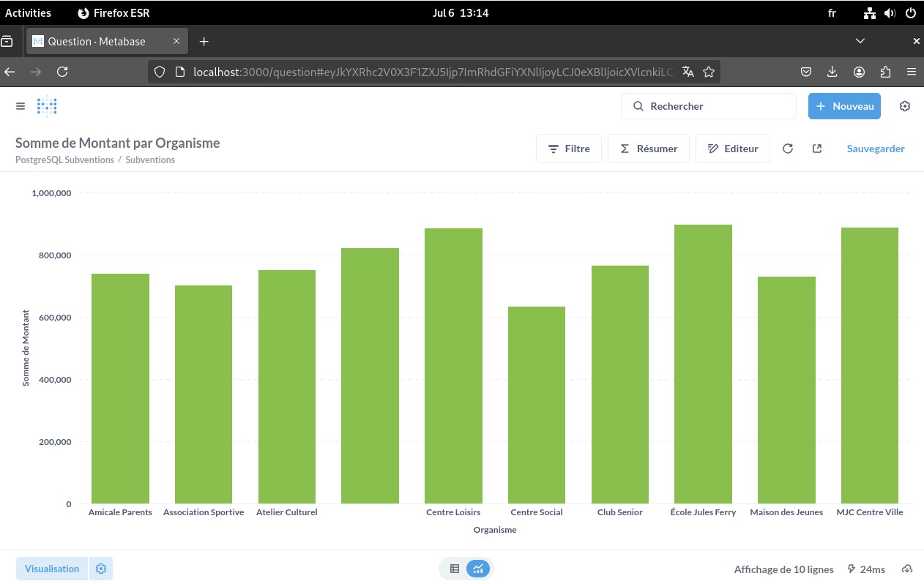924x584 pixels.
Task: Switch to chart view toggle
Action: (x=478, y=569)
